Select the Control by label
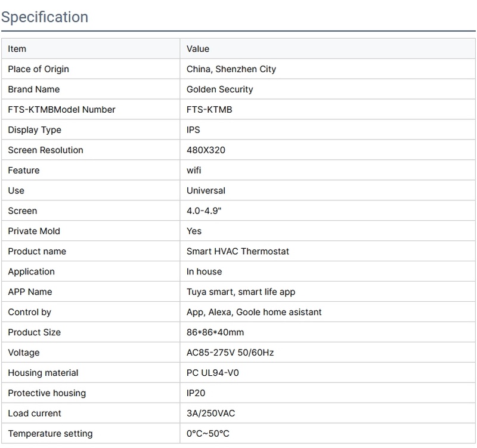 pyautogui.click(x=30, y=313)
